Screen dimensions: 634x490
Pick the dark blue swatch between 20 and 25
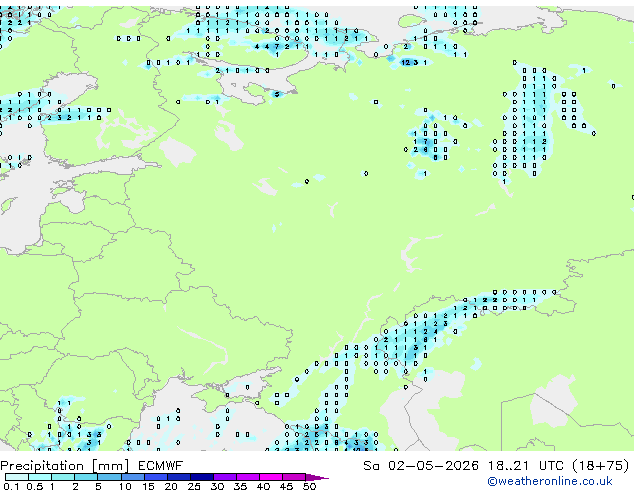(x=179, y=477)
